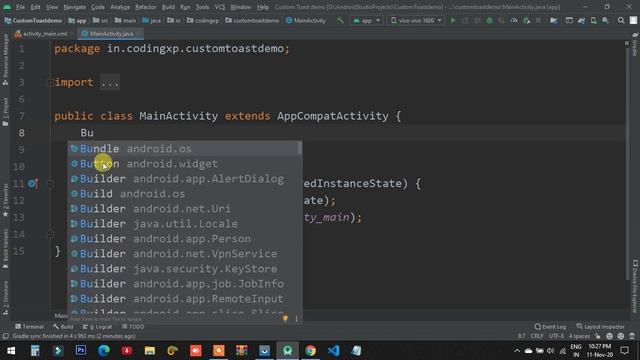Open the Build Variants side tab

coord(5,248)
